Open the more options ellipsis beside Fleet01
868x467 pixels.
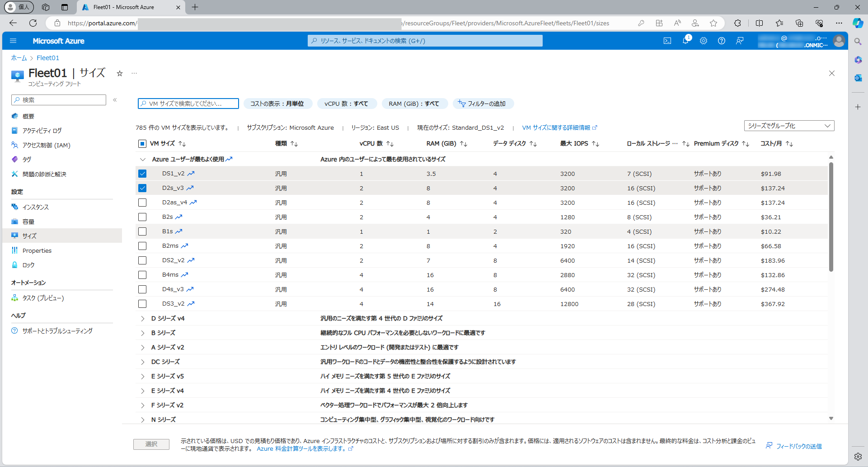coord(134,73)
